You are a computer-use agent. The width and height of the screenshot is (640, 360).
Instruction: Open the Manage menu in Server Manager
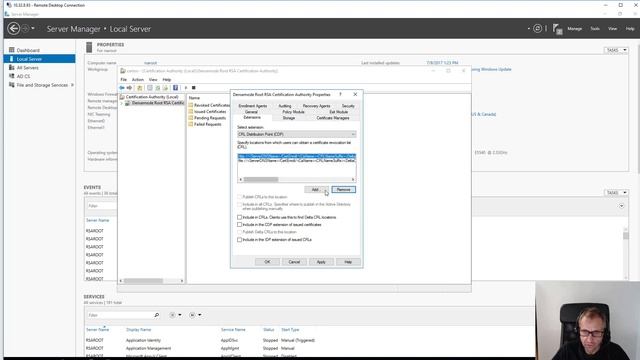[574, 29]
